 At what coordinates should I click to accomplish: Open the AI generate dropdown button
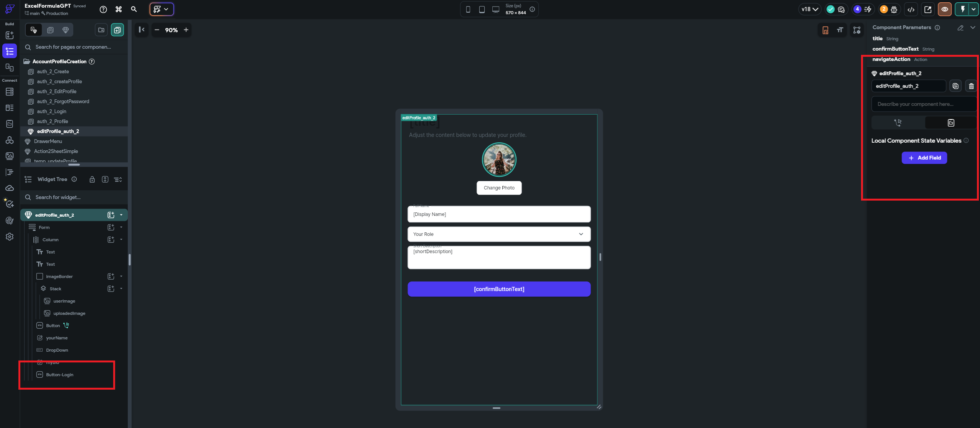(162, 9)
